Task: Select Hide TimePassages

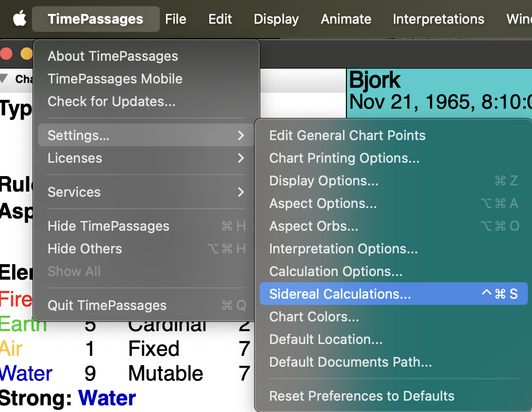Action: [146, 226]
